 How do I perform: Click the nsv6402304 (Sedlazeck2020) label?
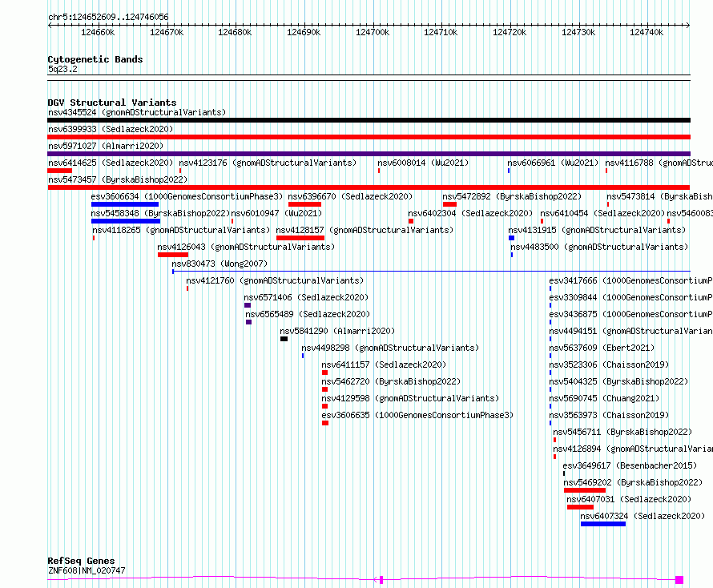tap(470, 213)
